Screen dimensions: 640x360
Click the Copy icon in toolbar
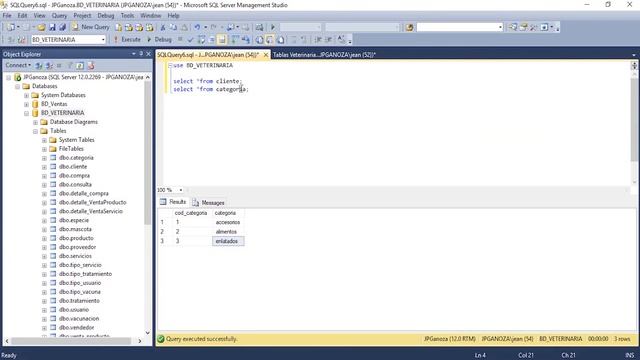[x=173, y=27]
